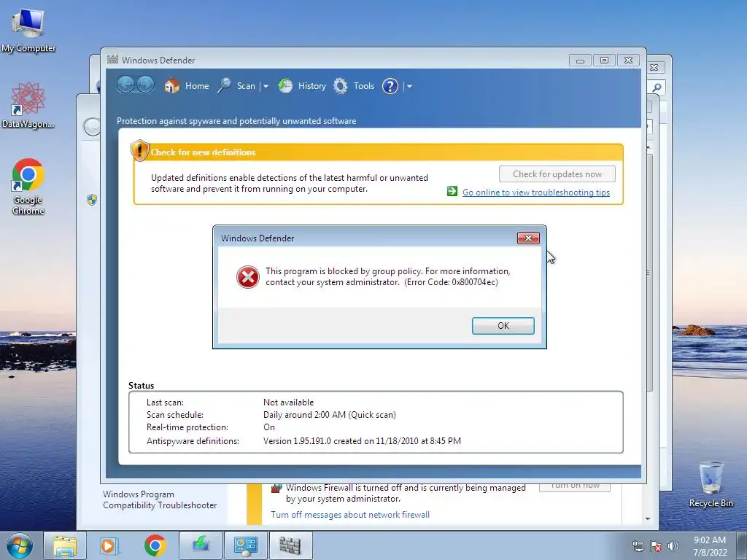The image size is (747, 560).
Task: Click the Back arrow in Windows Defender
Action: click(x=125, y=85)
